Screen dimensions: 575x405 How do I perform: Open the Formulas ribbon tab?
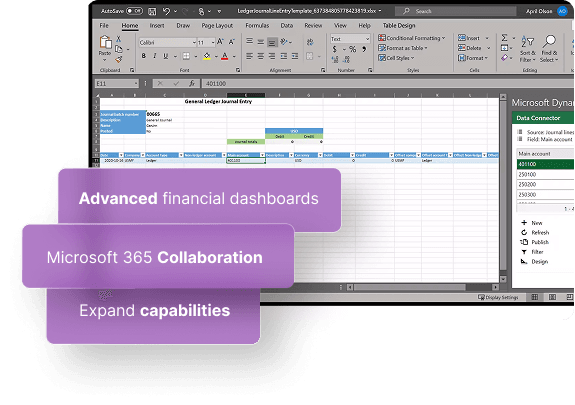click(257, 25)
